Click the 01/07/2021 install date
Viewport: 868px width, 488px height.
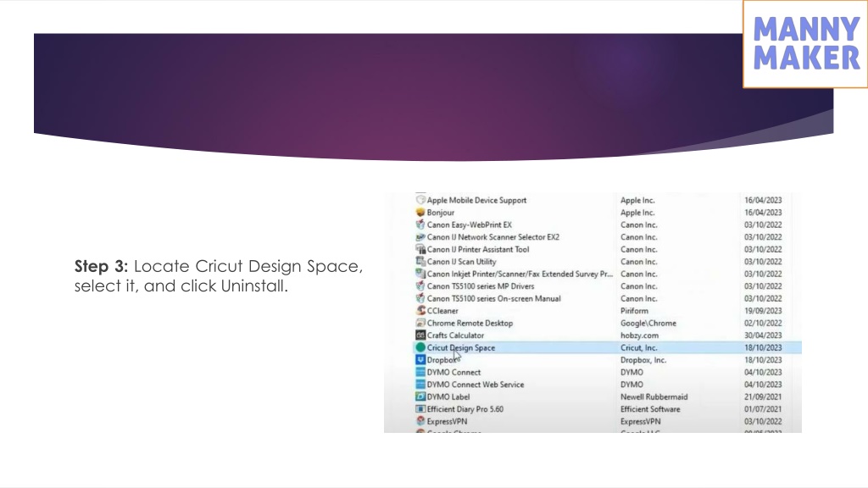pos(763,409)
